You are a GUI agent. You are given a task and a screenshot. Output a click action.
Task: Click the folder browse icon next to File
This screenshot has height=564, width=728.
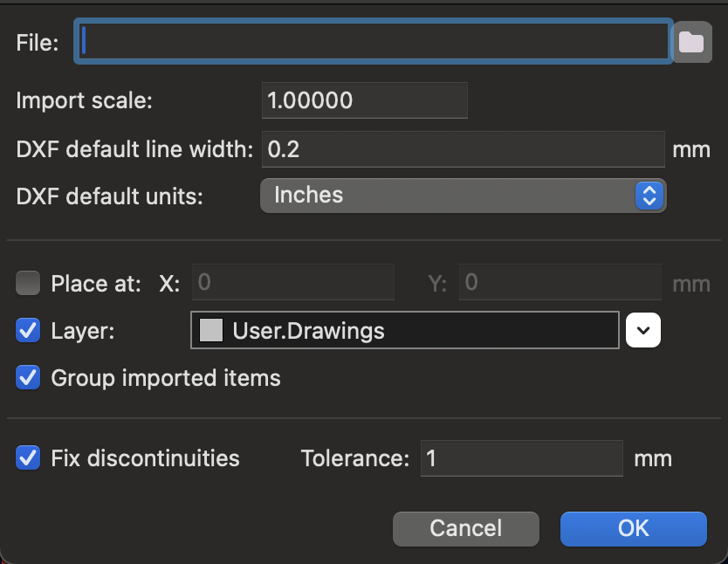pyautogui.click(x=691, y=41)
